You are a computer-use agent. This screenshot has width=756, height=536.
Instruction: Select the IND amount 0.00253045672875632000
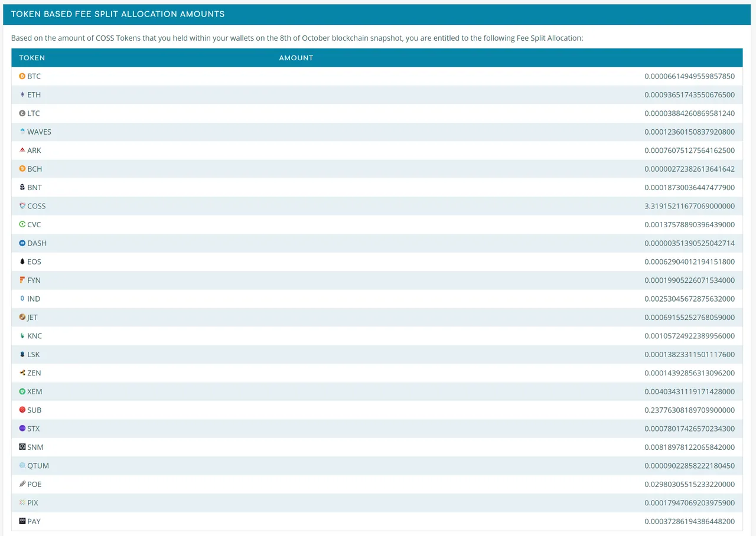[x=689, y=299]
